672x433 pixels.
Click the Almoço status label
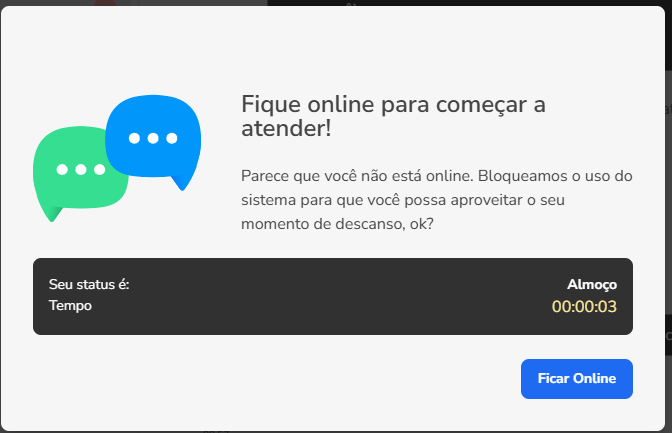(x=592, y=284)
